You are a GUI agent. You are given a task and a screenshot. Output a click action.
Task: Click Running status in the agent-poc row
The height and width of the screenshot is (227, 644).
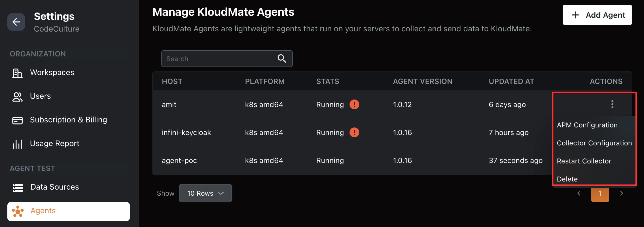point(330,160)
